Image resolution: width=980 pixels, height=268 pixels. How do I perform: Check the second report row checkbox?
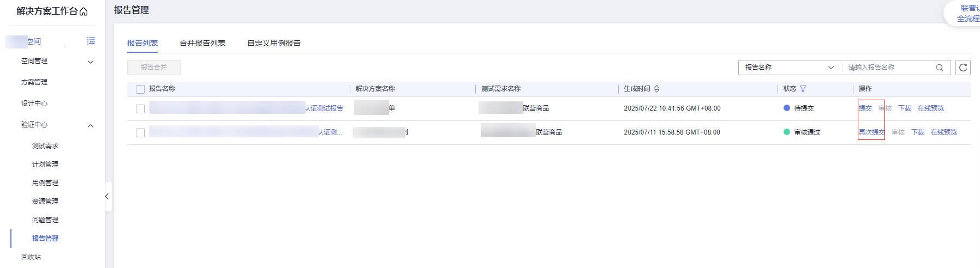tap(140, 133)
